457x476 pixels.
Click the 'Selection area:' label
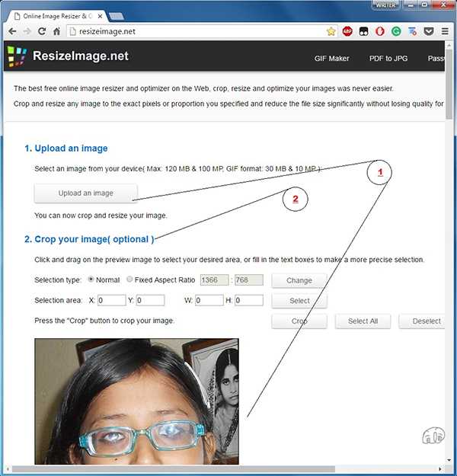point(59,300)
